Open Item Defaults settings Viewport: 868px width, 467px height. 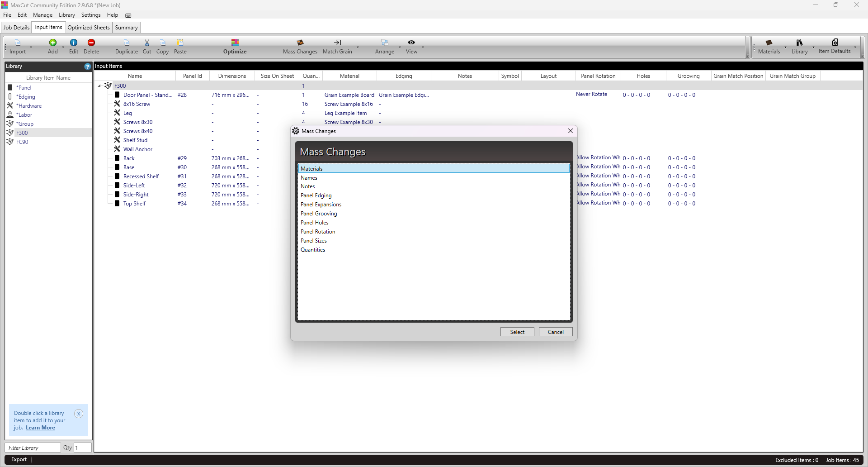point(835,47)
